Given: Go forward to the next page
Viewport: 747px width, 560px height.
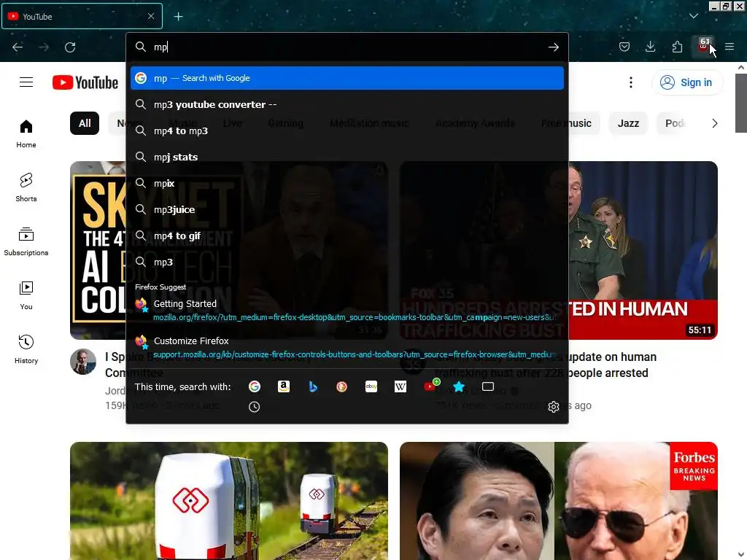Looking at the screenshot, I should click(44, 47).
